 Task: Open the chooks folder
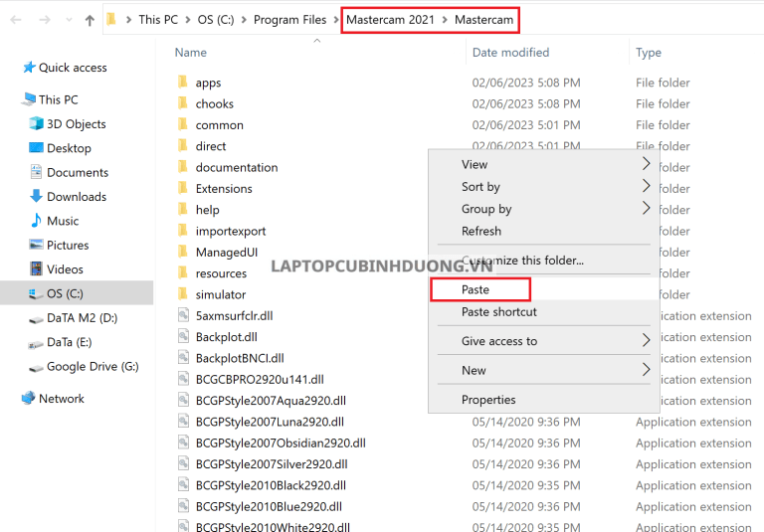click(214, 103)
